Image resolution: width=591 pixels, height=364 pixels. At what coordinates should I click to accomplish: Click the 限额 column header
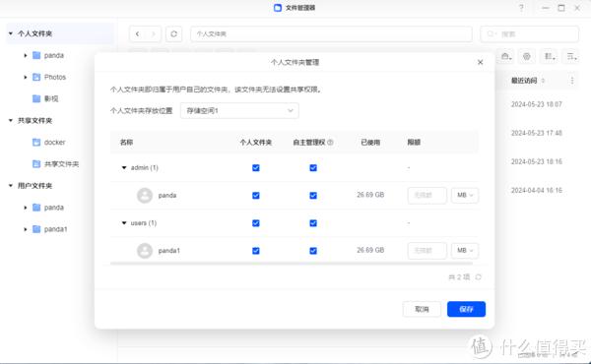414,143
